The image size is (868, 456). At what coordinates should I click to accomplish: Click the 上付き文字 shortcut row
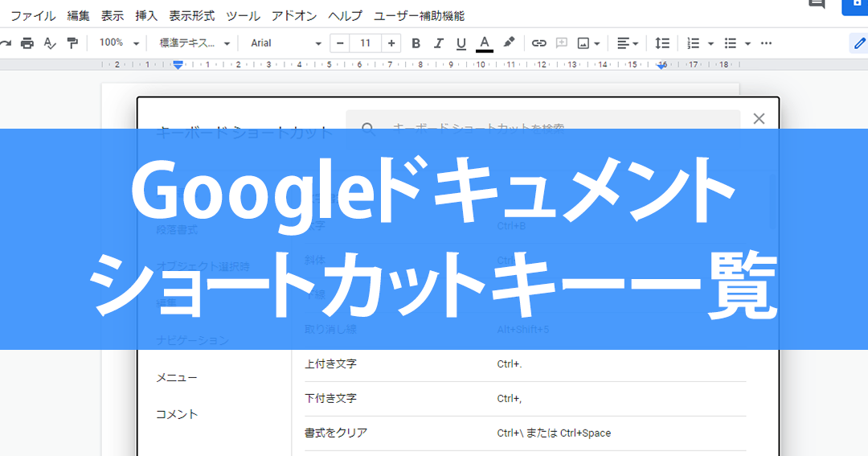[x=526, y=364]
